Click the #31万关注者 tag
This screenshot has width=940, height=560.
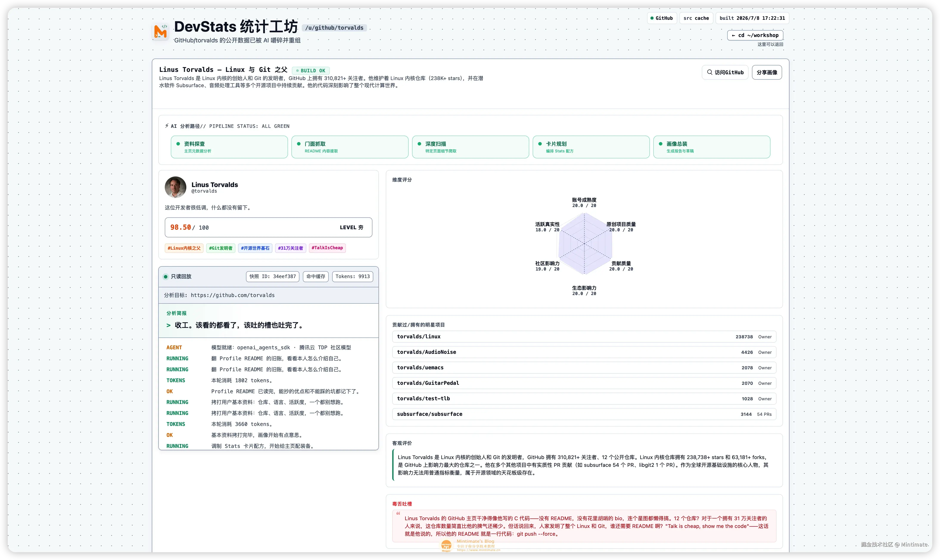(290, 248)
